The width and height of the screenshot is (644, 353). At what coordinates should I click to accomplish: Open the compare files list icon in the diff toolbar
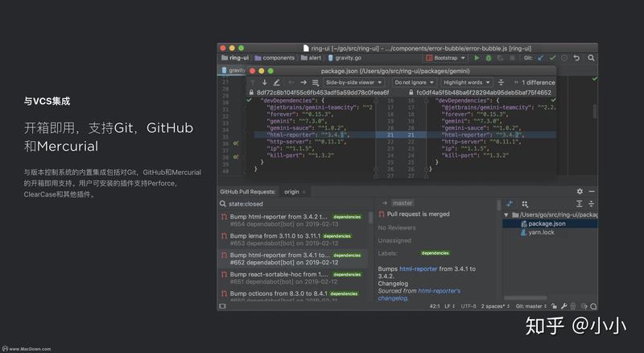click(x=316, y=83)
